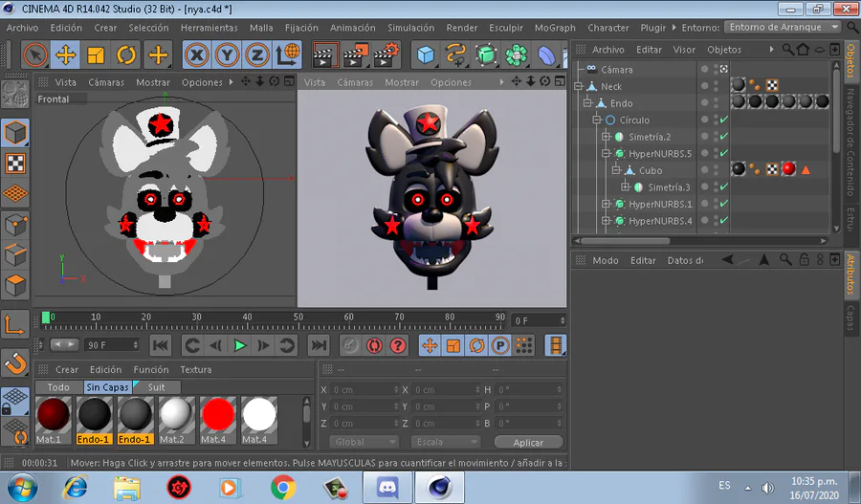Open the render settings clapperboard with gear
The height and width of the screenshot is (504, 861).
(386, 55)
